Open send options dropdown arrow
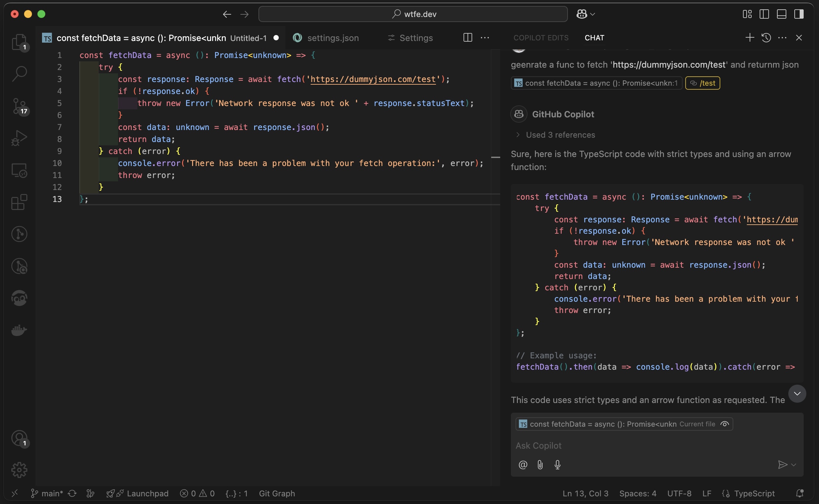The image size is (819, 504). 794,465
